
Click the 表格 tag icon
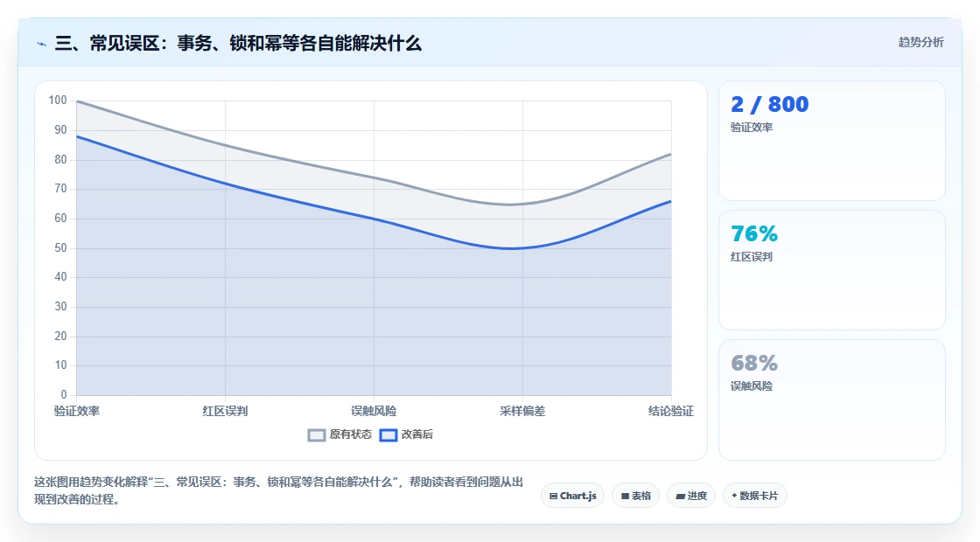pos(625,497)
